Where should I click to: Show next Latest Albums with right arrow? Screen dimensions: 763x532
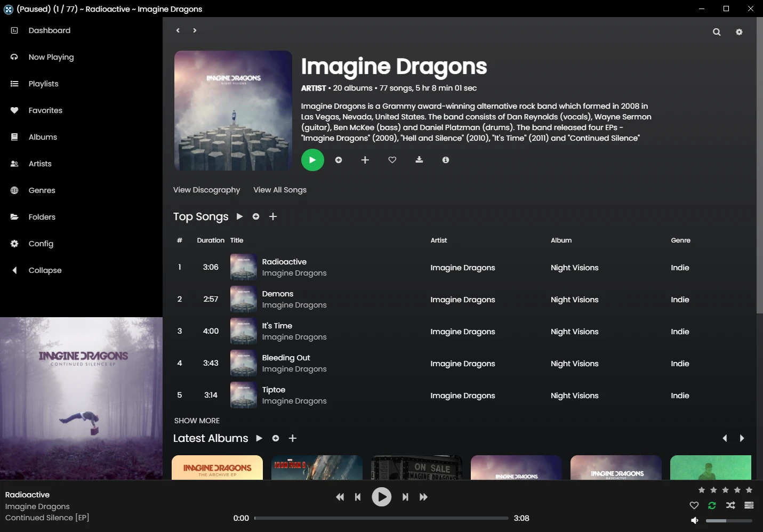tap(742, 438)
